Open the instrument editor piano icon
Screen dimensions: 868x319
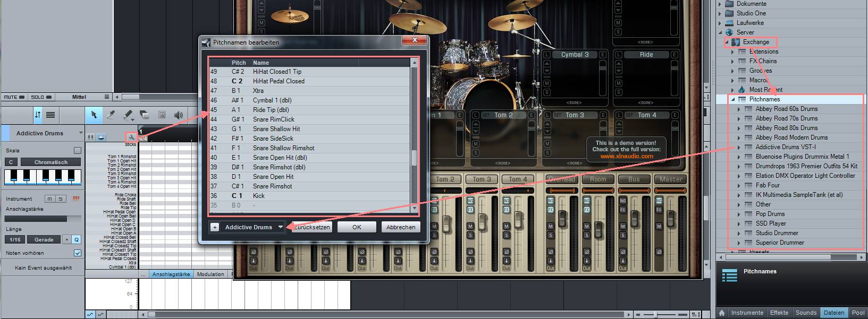[76, 199]
